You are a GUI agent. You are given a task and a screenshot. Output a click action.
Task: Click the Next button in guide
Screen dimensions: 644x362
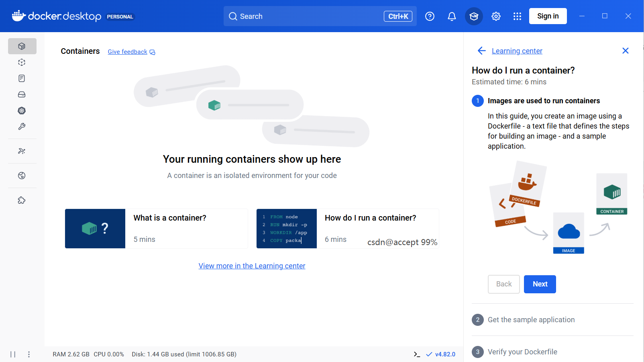coord(540,284)
